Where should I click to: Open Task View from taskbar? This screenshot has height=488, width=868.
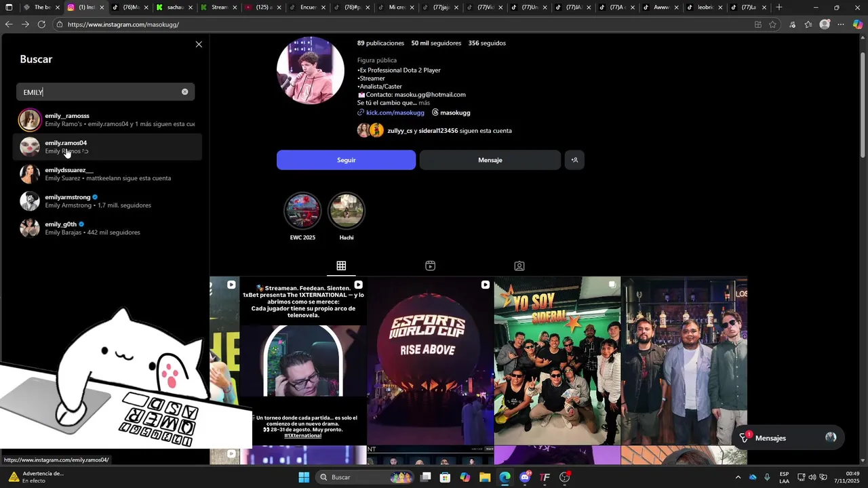click(426, 477)
